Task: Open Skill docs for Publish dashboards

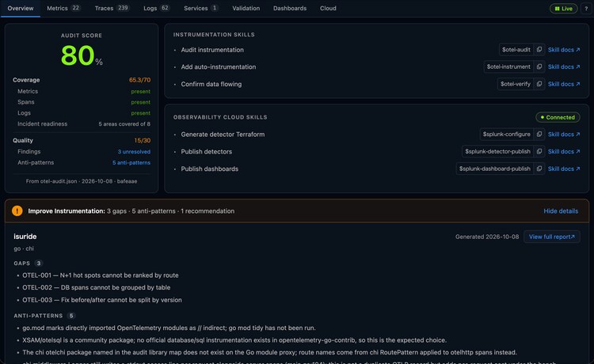Action: pyautogui.click(x=564, y=169)
